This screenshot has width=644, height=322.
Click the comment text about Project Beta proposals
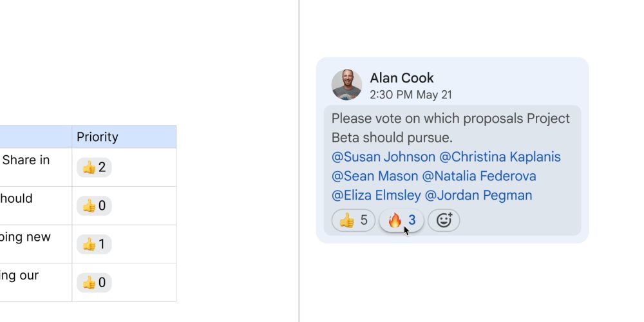pos(450,128)
